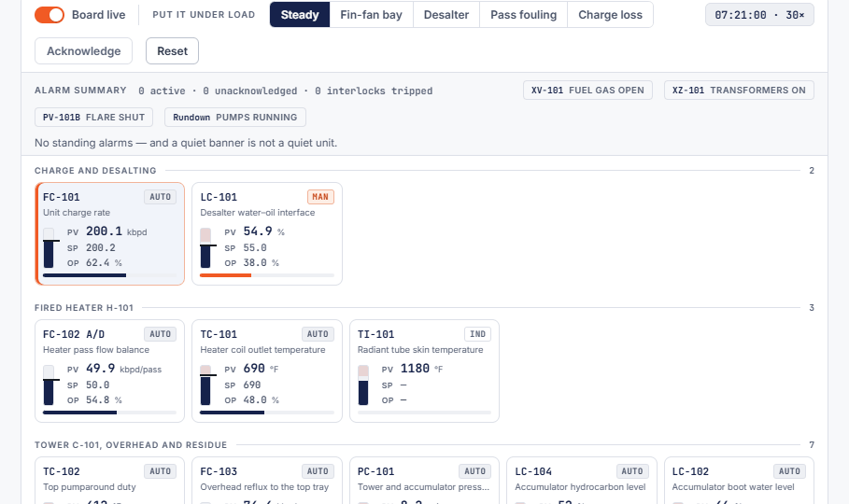
Task: Click the FC-101 output progress bar
Action: (110, 275)
